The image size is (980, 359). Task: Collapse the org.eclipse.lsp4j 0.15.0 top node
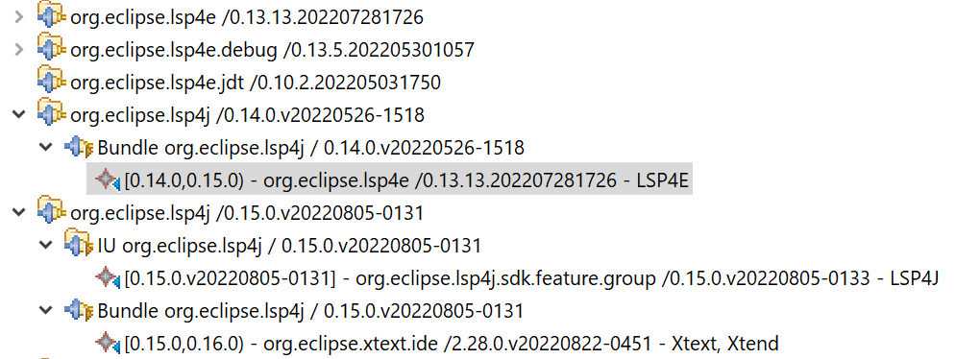19,212
